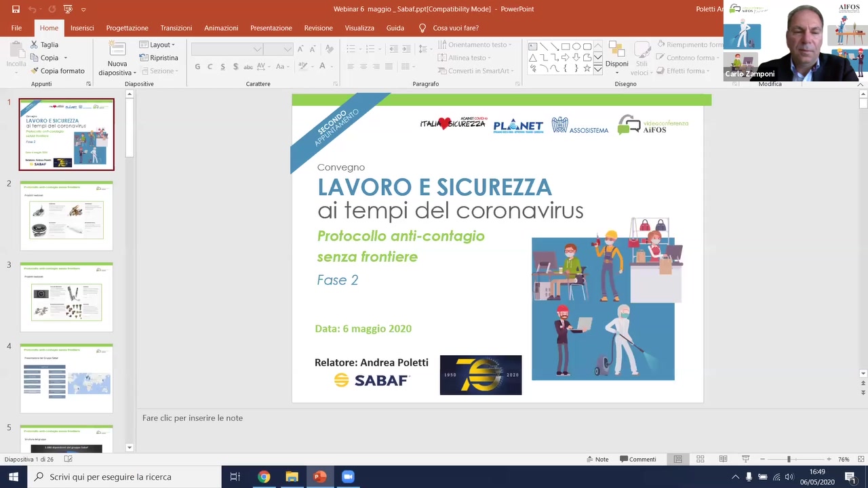Open Visualizza tab

click(359, 28)
